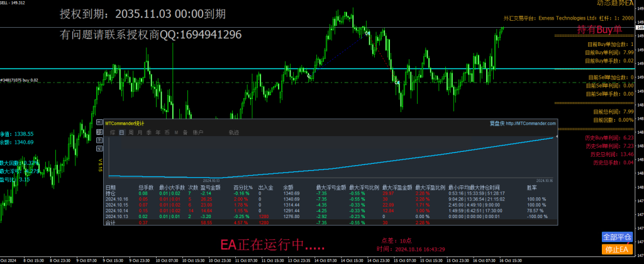The image size is (644, 264).
Task: Open the 月 (monthly) statistics tab
Action: 140,132
